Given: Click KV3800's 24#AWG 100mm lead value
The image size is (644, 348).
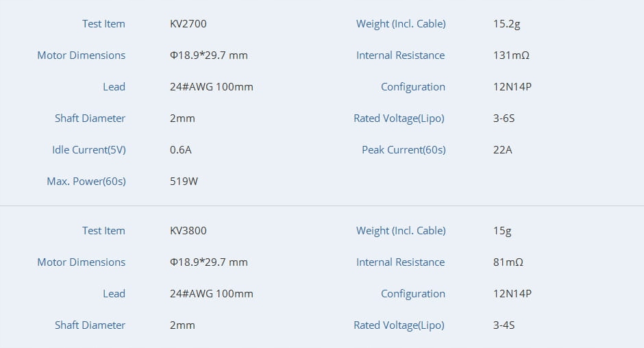Looking at the screenshot, I should tap(212, 294).
